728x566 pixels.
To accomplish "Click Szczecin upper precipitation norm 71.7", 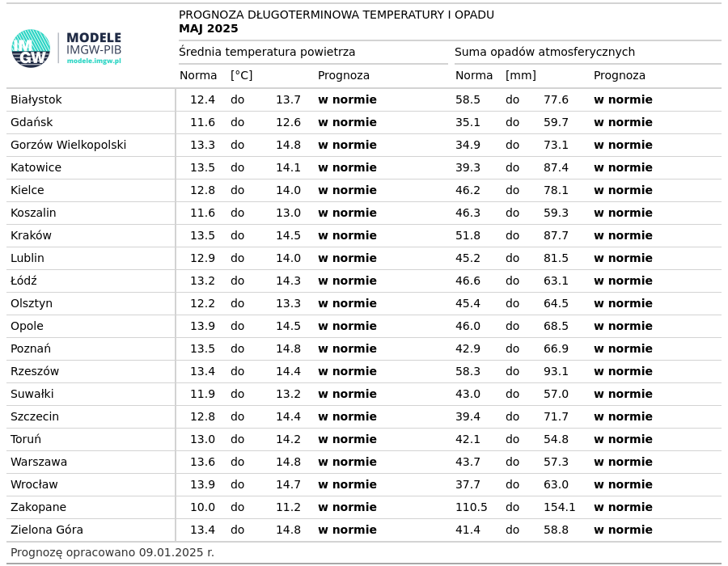I will [557, 416].
